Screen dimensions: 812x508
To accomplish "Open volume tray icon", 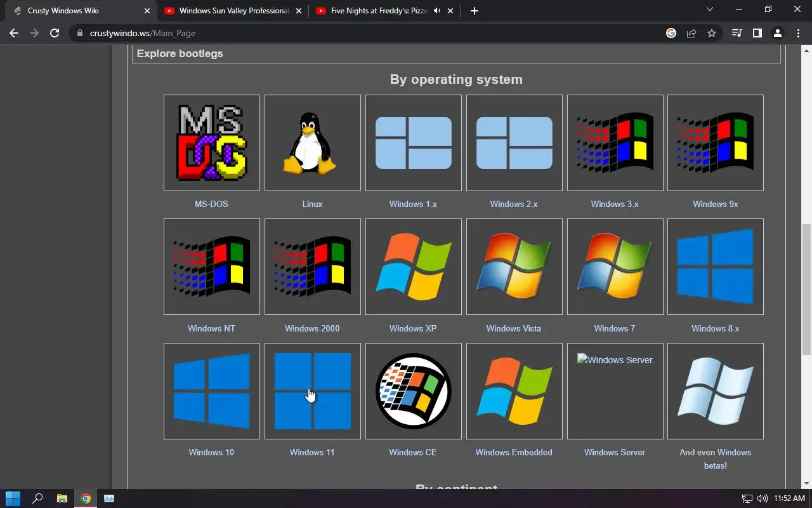I will pyautogui.click(x=762, y=499).
